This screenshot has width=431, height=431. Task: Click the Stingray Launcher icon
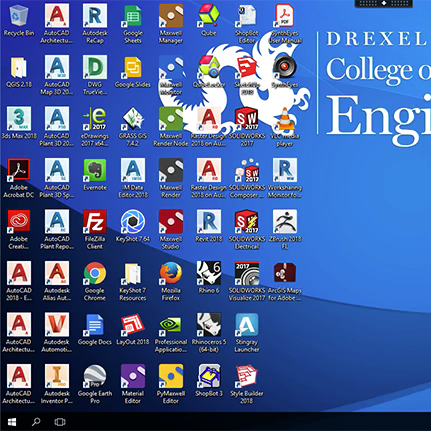(x=247, y=324)
